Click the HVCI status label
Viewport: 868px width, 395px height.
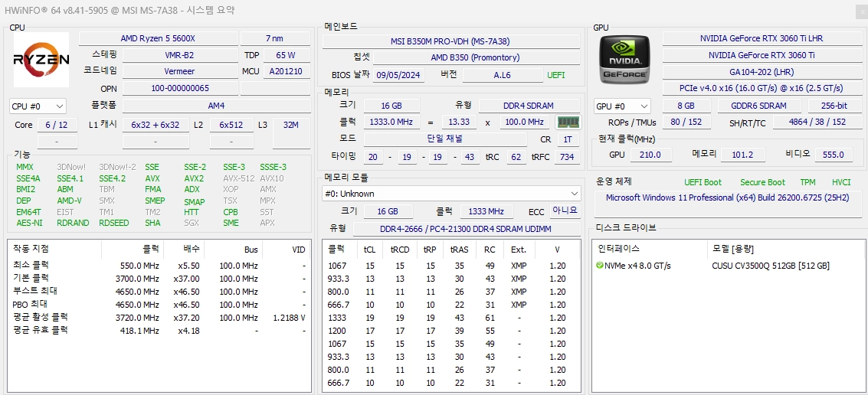point(841,182)
